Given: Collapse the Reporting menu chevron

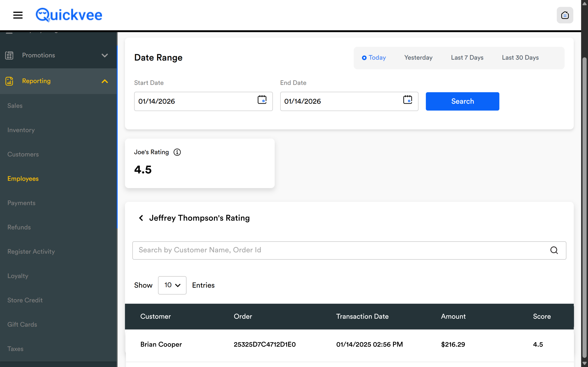Looking at the screenshot, I should [104, 81].
